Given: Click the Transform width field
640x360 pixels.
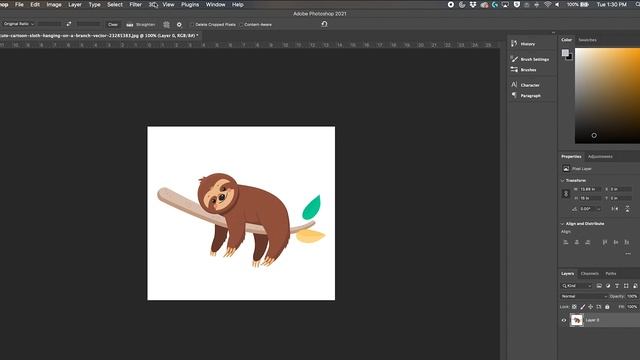Looking at the screenshot, I should point(590,189).
